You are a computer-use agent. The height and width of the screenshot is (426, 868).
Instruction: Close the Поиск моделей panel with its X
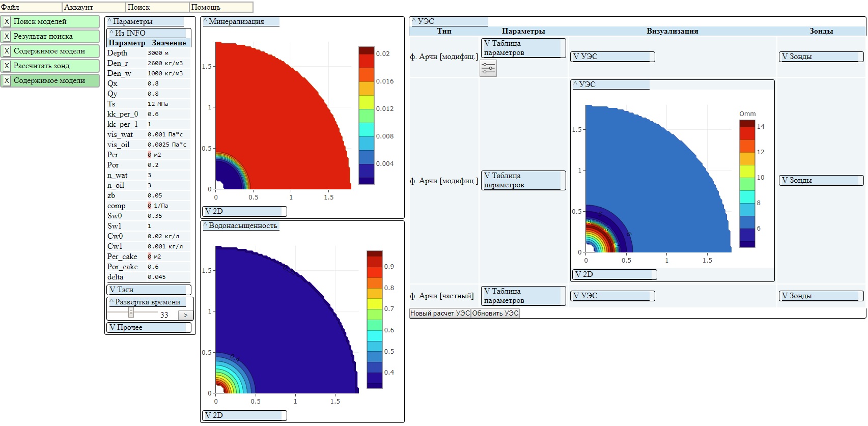[7, 22]
